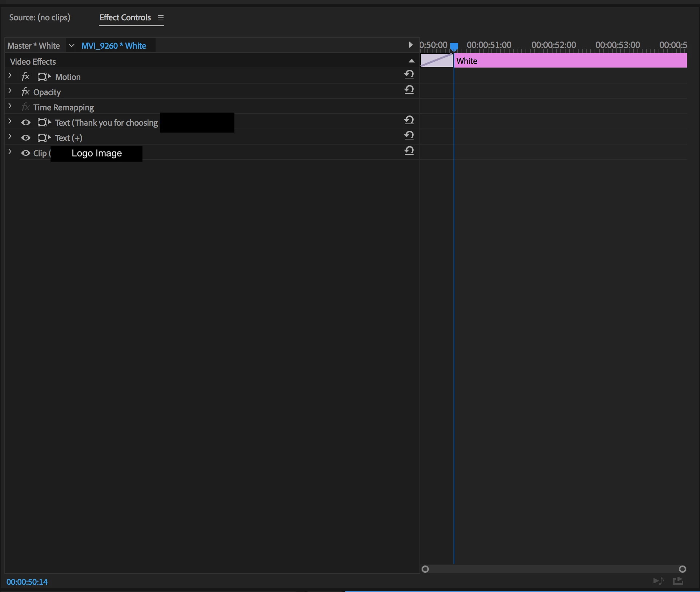Expand the Opacity properties
This screenshot has width=700, height=592.
pyautogui.click(x=10, y=91)
